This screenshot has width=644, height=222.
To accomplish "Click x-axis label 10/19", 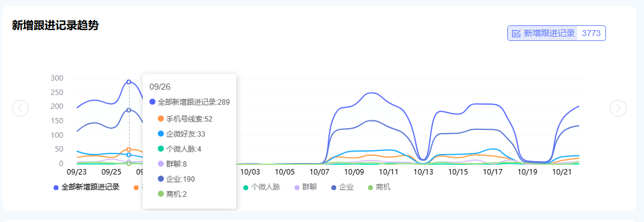I will [528, 172].
